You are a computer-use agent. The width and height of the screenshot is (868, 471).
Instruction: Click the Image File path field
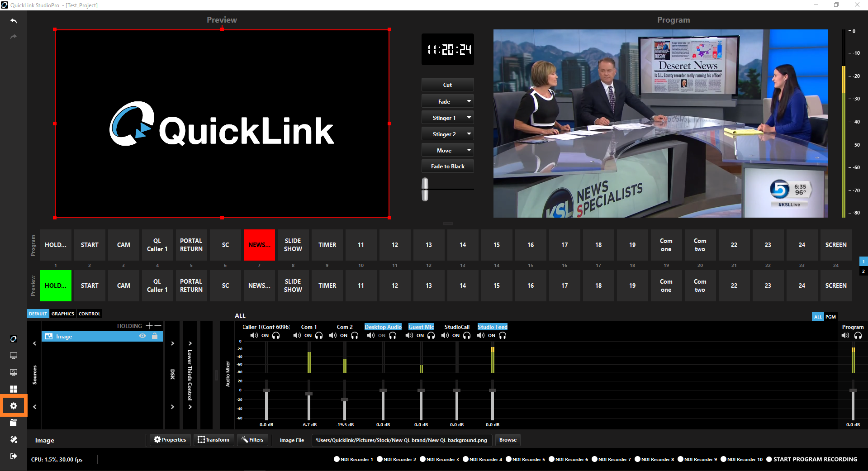(402, 440)
